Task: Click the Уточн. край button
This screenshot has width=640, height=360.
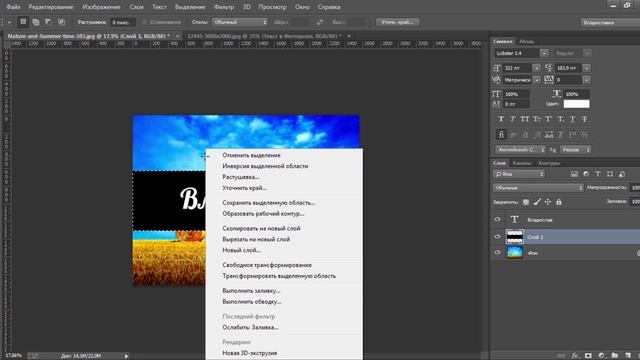Action: click(397, 22)
